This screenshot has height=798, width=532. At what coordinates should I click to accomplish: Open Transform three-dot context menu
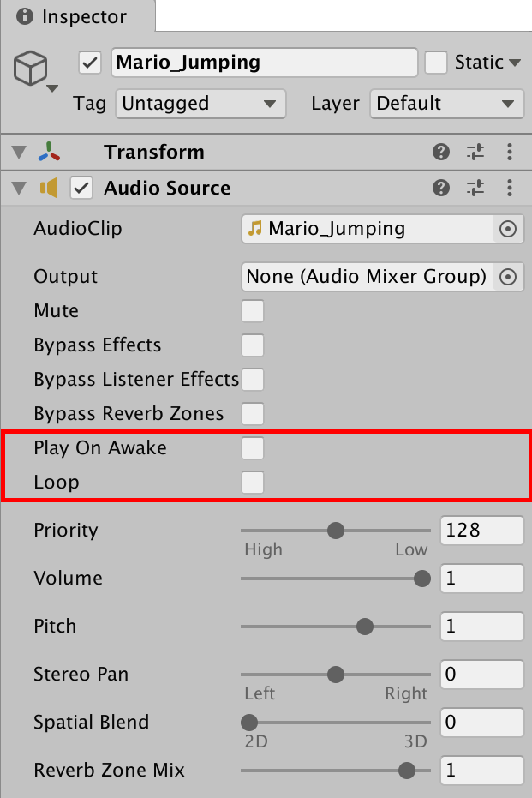(x=510, y=153)
